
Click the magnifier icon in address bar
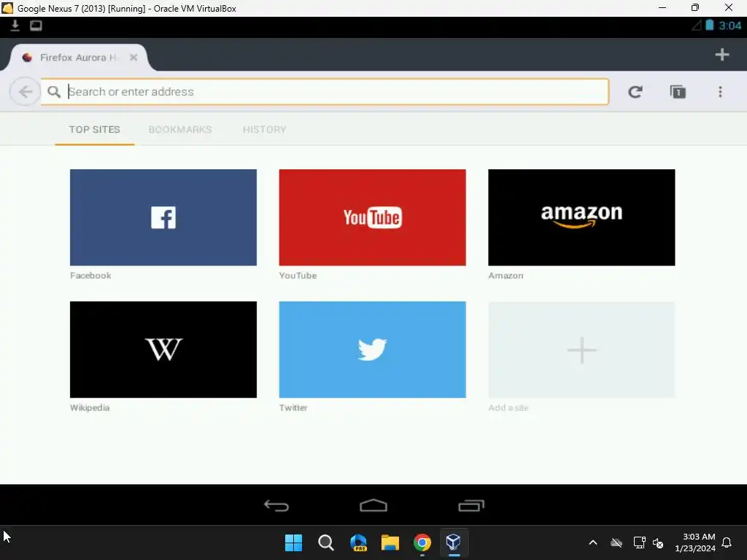tap(54, 91)
